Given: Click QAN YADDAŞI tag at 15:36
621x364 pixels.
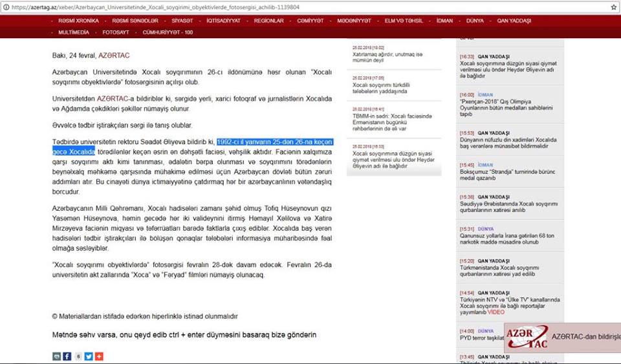Looking at the screenshot, I should 494,197.
